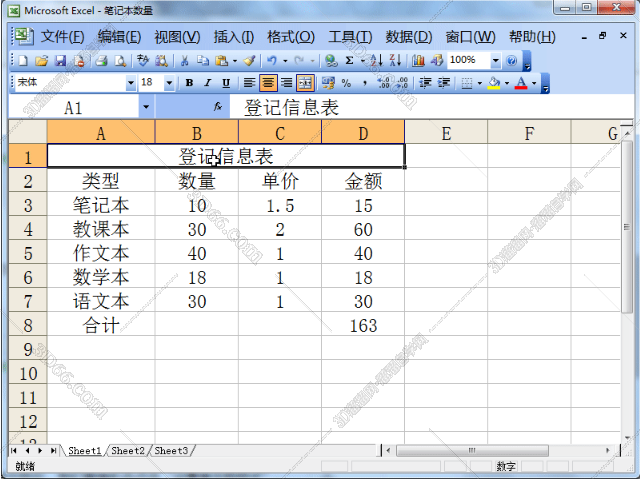Click the Print icon
This screenshot has height=479, width=640.
tap(100, 61)
